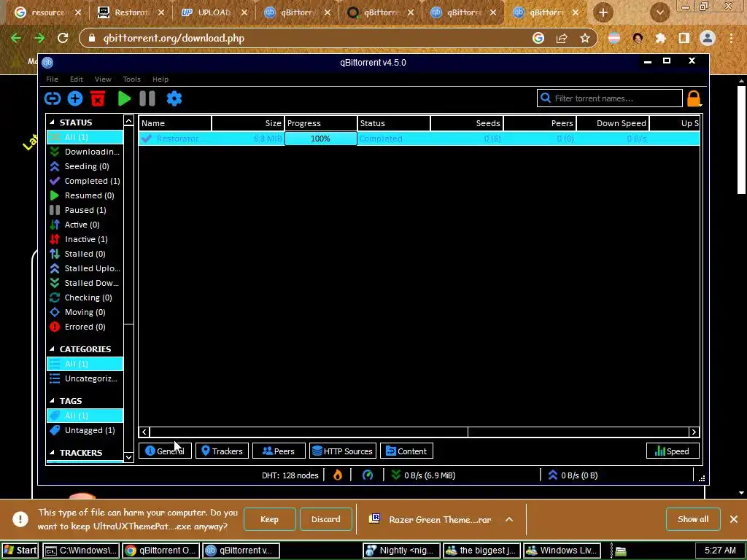Collapse the TAGS section triangle
Image resolution: width=747 pixels, height=560 pixels.
click(52, 401)
